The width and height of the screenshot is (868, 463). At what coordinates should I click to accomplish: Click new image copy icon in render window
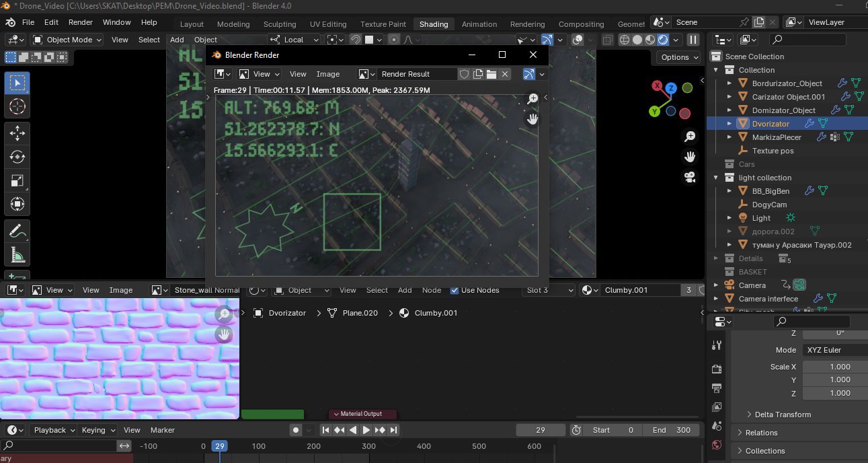[x=478, y=74]
